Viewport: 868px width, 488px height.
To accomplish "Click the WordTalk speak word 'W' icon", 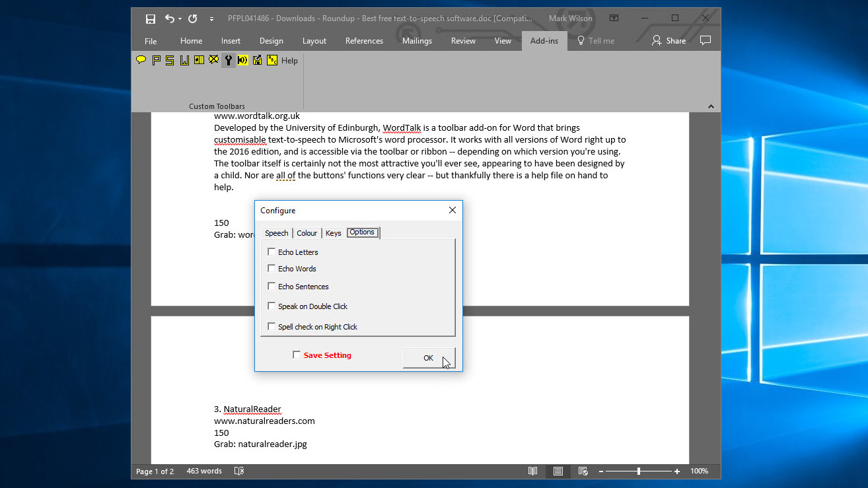I will (x=184, y=60).
